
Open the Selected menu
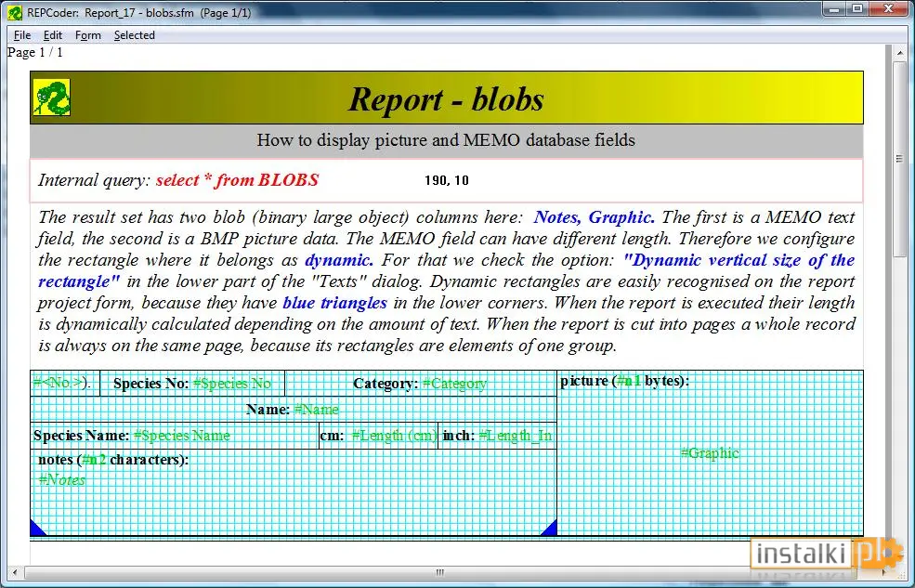134,35
